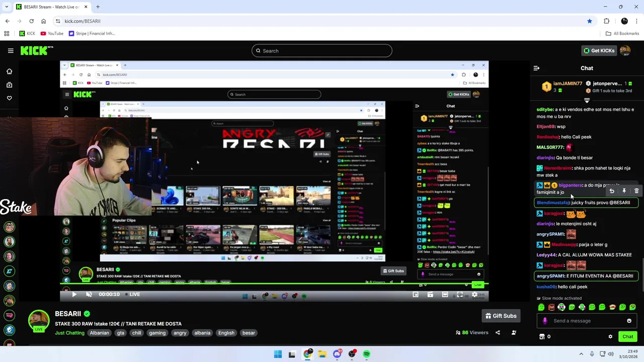Unmute the stream volume
This screenshot has height=362, width=644.
(89, 294)
